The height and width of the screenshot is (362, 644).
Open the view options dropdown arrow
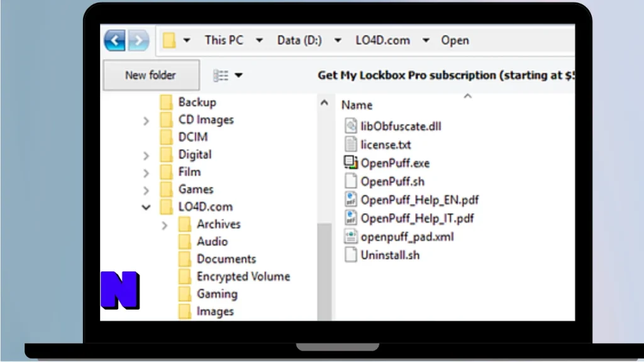click(x=238, y=75)
